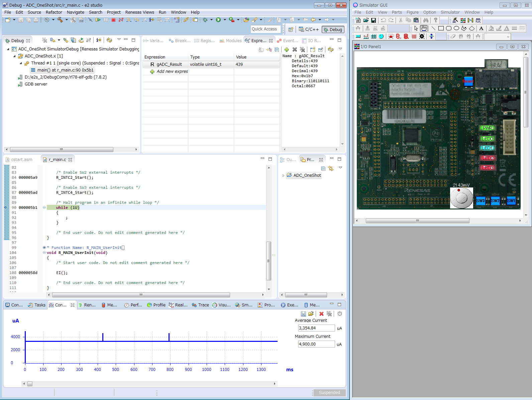Open the Renesas Views menu
This screenshot has height=400, width=532.
140,12
